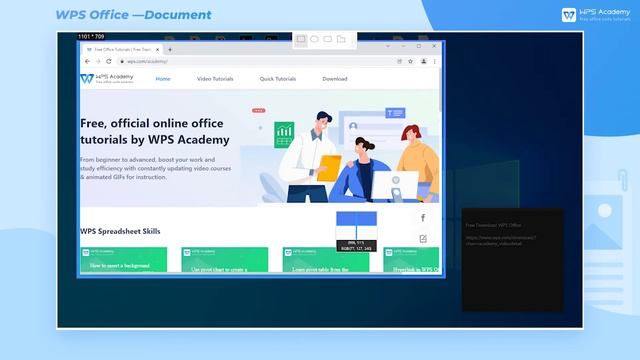Screen dimensions: 640x360
Task: Bookmark page with the star icon
Action: (x=411, y=61)
